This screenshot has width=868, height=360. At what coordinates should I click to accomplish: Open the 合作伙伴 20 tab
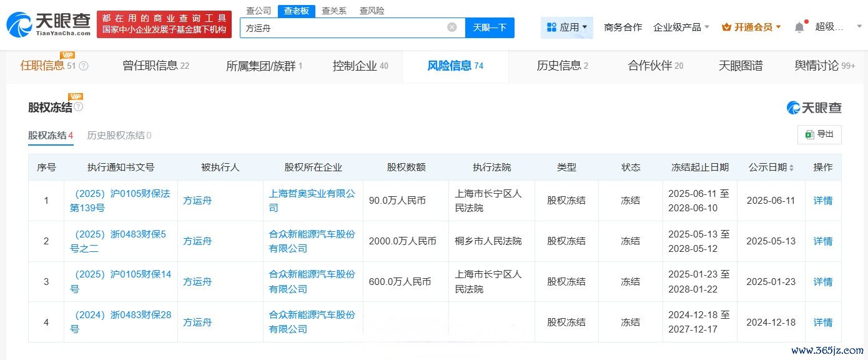[656, 66]
